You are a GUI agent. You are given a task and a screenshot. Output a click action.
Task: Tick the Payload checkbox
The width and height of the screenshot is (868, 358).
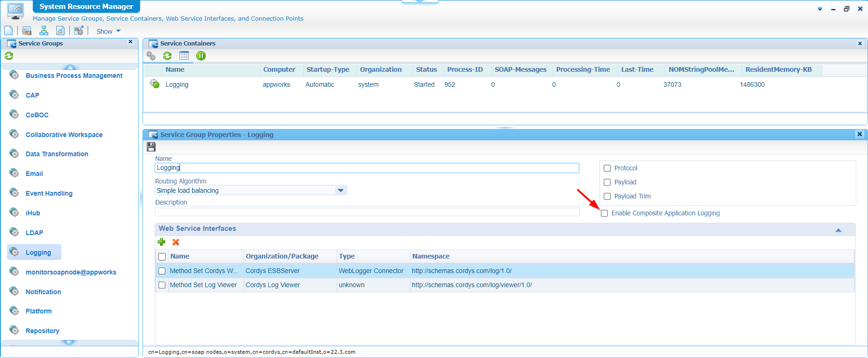pos(607,183)
